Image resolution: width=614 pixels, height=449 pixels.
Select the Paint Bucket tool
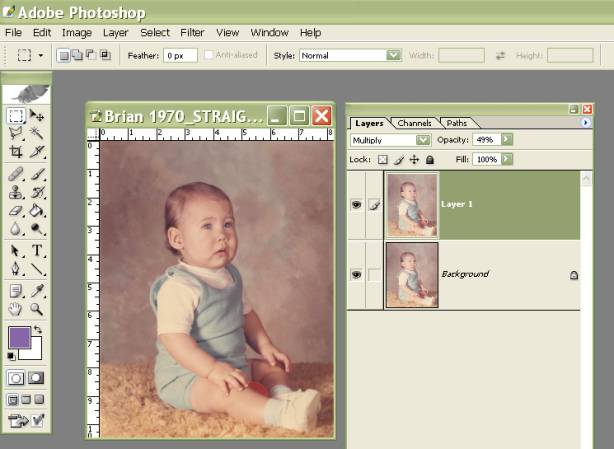pos(37,211)
